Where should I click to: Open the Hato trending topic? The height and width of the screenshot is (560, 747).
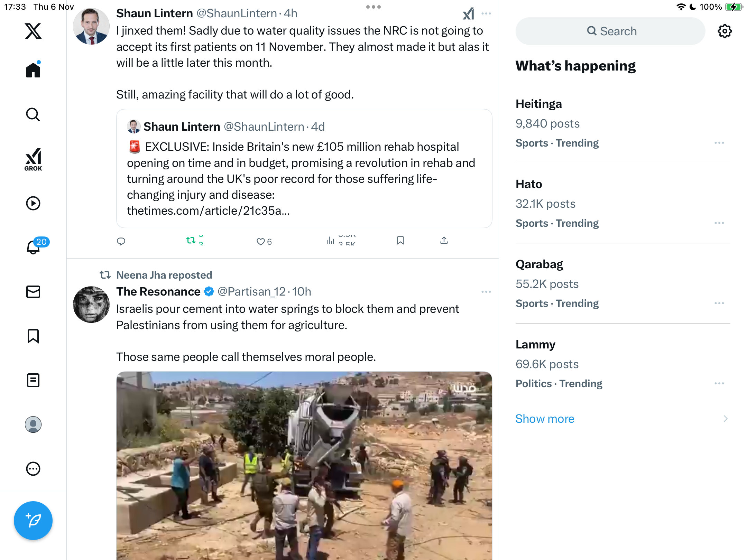tap(529, 184)
